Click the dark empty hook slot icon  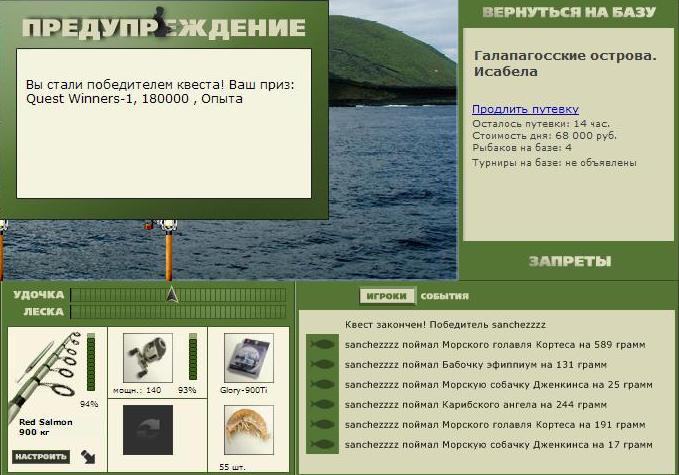click(x=148, y=430)
